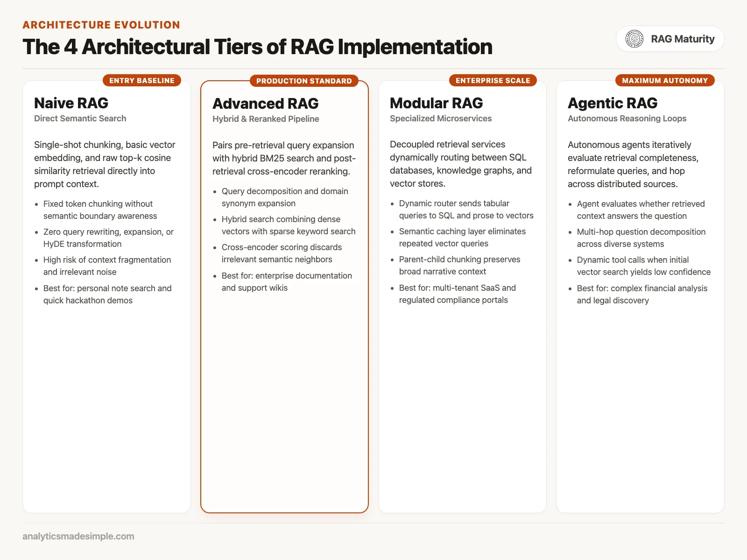747x560 pixels.
Task: Click bullet 'Hybrid search combining dense vectors'
Action: point(288,225)
